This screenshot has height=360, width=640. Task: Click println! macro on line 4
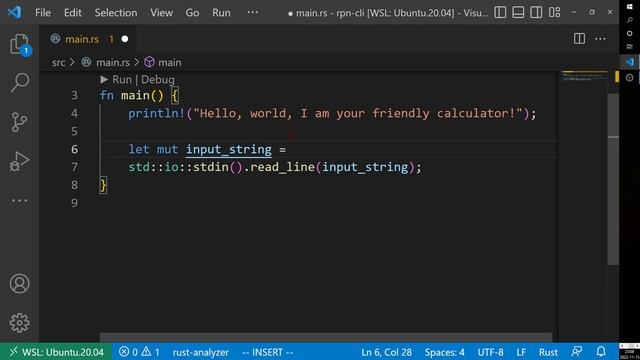[x=156, y=113]
